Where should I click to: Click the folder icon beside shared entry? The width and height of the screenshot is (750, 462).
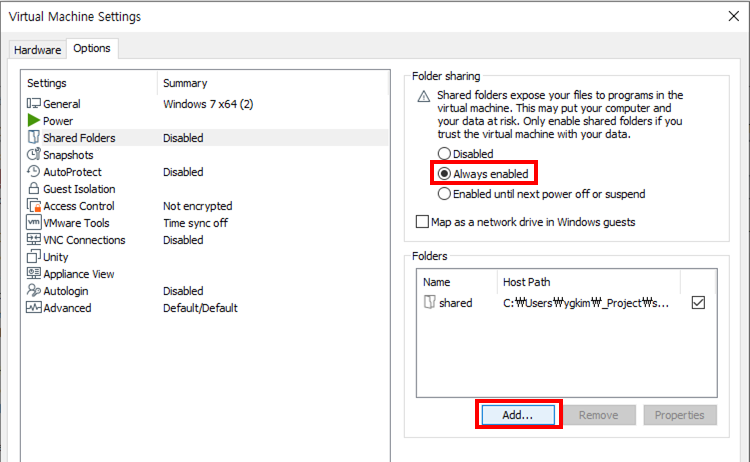pos(430,302)
